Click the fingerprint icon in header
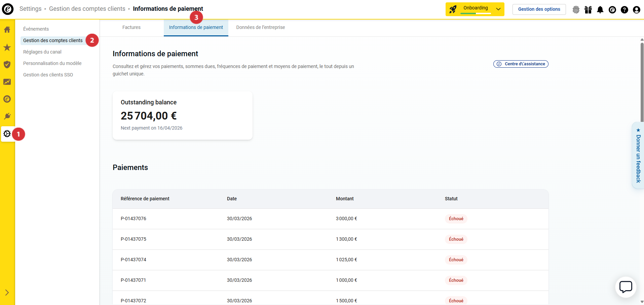644x305 pixels. 576,10
